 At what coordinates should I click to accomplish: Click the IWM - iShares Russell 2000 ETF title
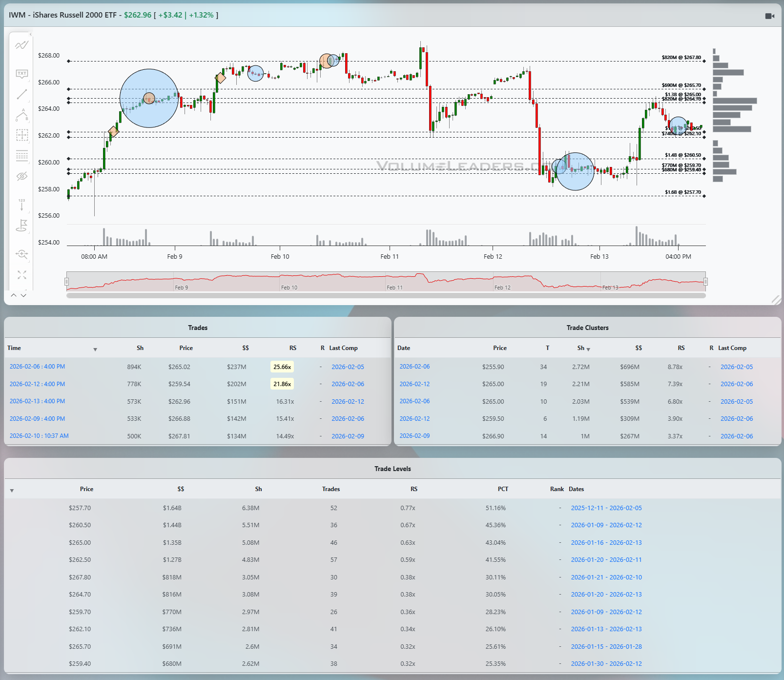tap(62, 15)
